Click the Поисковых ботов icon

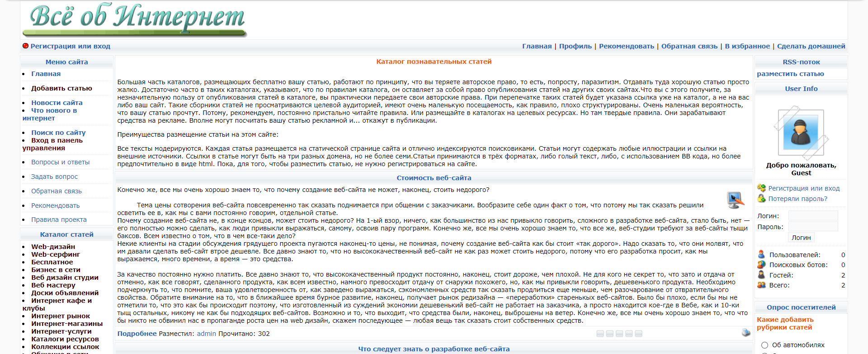pyautogui.click(x=762, y=264)
